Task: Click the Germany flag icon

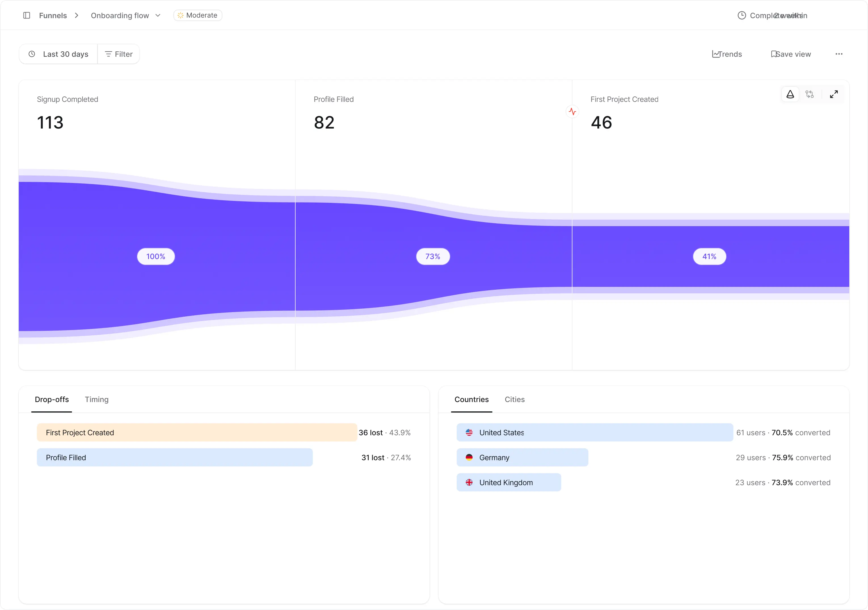Action: point(469,458)
